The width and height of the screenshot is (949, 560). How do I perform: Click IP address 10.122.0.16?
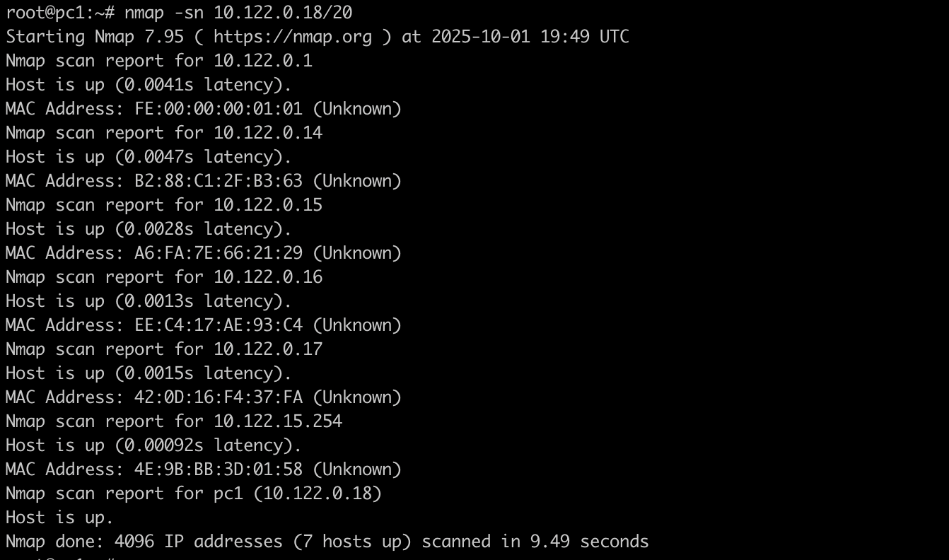(267, 277)
